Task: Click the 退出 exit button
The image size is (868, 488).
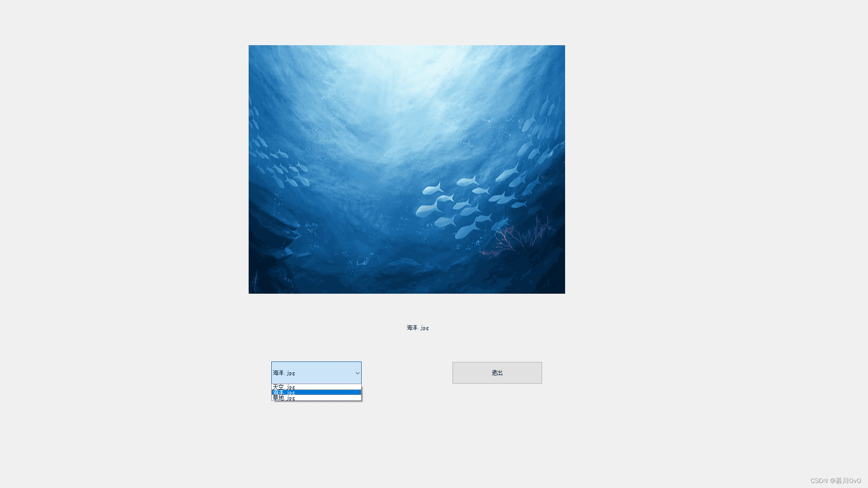Action: coord(497,373)
